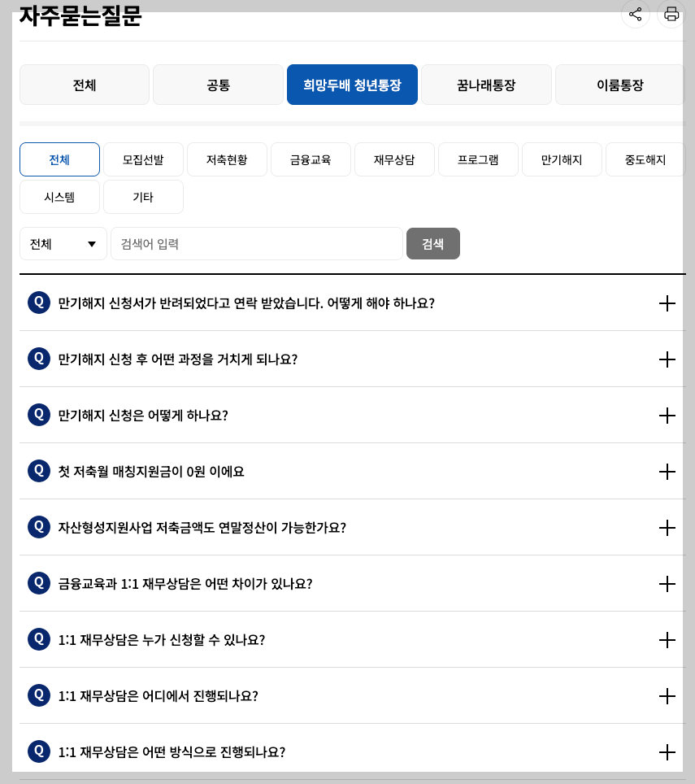
Task: Select the 희망두배 청년통장 tab
Action: (352, 85)
